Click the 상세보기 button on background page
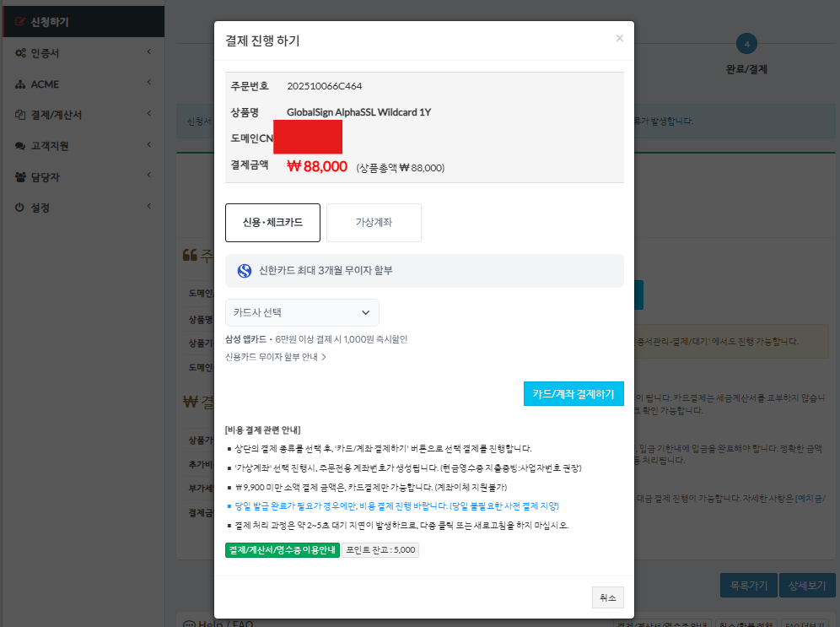 coord(807,586)
